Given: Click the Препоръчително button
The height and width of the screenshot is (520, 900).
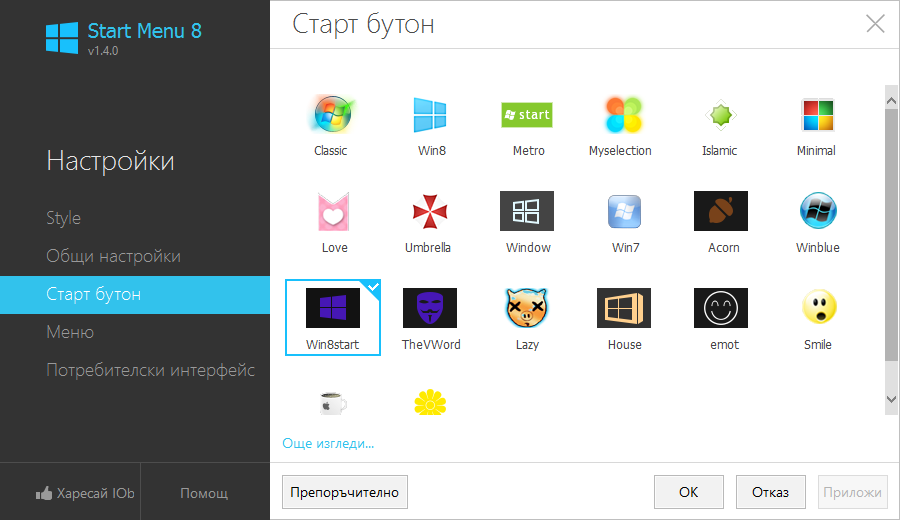Looking at the screenshot, I should (x=345, y=492).
